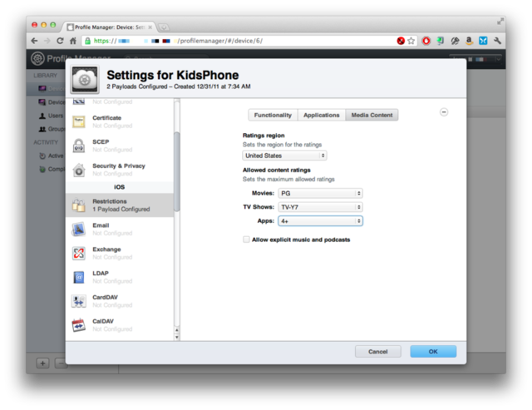Bookmark this page with the star icon
532x410 pixels.
click(x=411, y=41)
